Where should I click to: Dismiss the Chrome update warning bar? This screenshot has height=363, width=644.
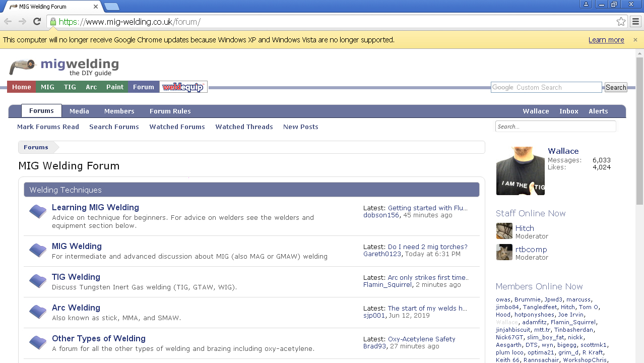(x=635, y=40)
